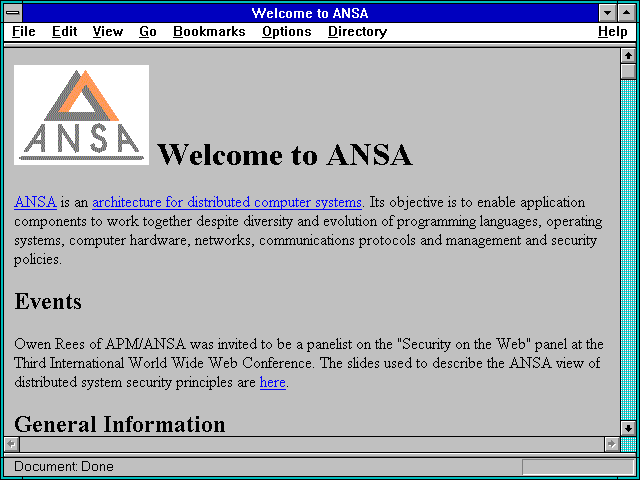Open the slides 'here' link
This screenshot has width=640, height=480.
coord(273,382)
